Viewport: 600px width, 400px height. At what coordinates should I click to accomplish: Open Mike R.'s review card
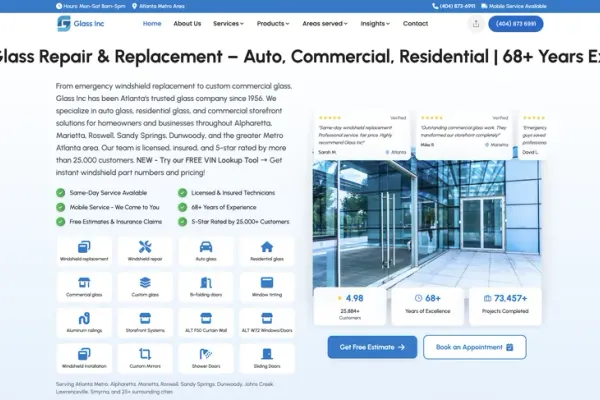(464, 134)
